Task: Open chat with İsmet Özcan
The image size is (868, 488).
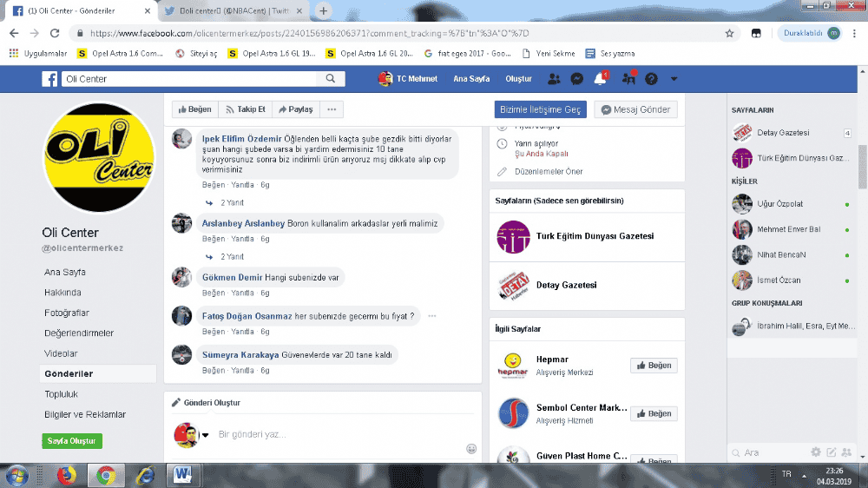Action: [792, 280]
